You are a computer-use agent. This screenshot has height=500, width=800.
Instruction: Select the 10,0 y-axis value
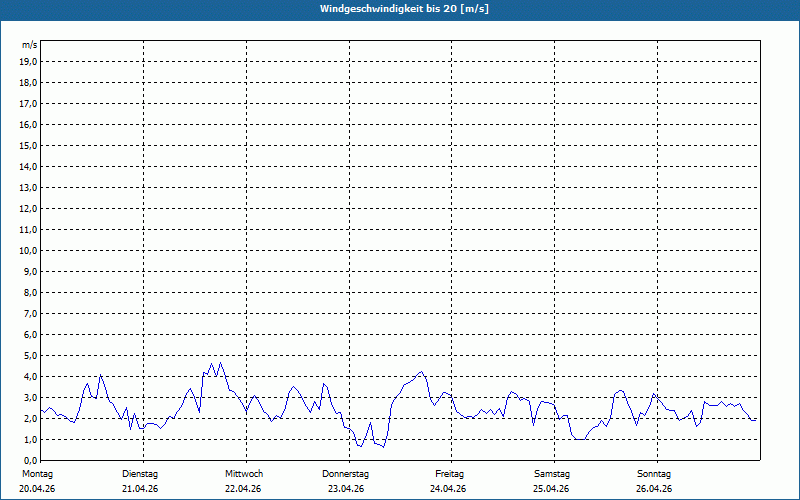[28, 251]
